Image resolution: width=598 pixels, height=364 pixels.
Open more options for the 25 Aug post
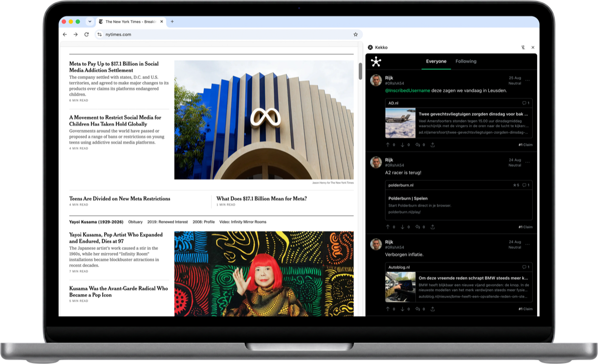coord(527,80)
